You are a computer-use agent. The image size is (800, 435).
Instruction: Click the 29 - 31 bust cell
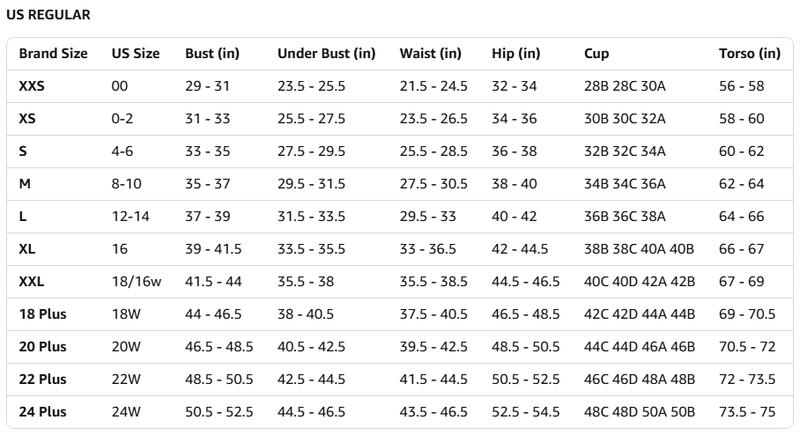click(x=208, y=86)
